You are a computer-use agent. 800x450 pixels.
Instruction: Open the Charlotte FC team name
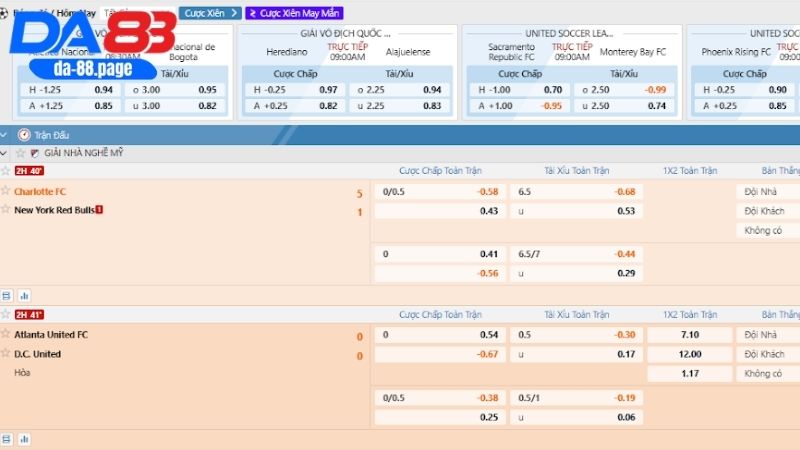[40, 191]
